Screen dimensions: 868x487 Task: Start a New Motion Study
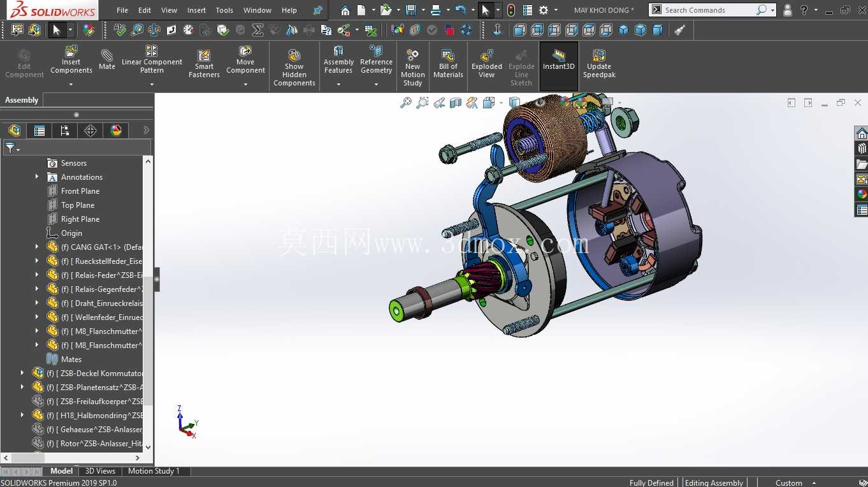tap(412, 67)
